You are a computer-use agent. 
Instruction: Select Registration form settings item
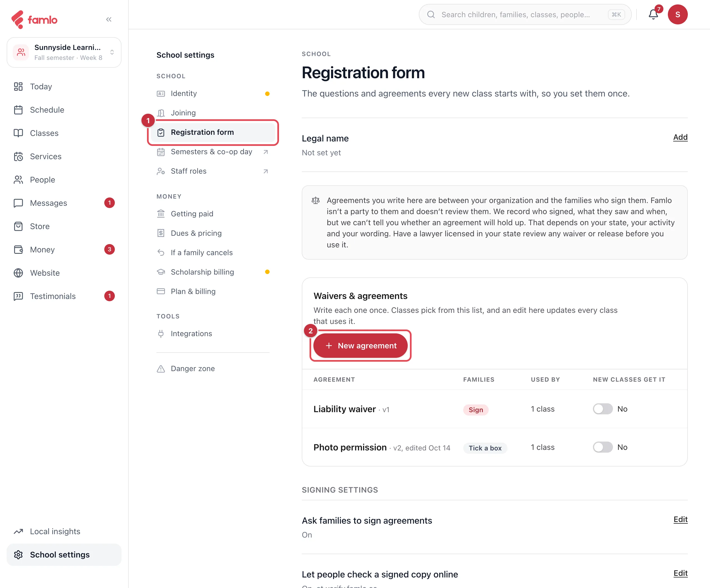pyautogui.click(x=213, y=133)
